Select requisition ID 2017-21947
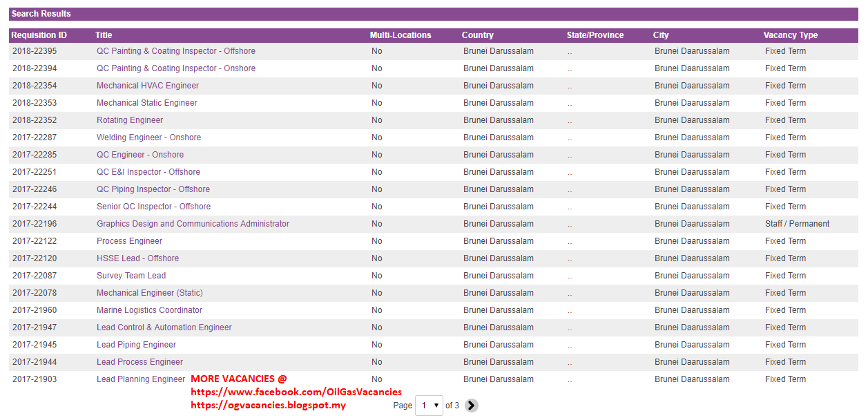The image size is (868, 418). pos(35,327)
